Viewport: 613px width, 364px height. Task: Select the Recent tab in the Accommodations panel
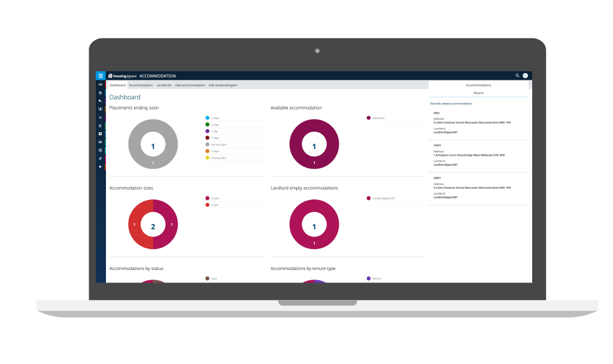click(478, 93)
